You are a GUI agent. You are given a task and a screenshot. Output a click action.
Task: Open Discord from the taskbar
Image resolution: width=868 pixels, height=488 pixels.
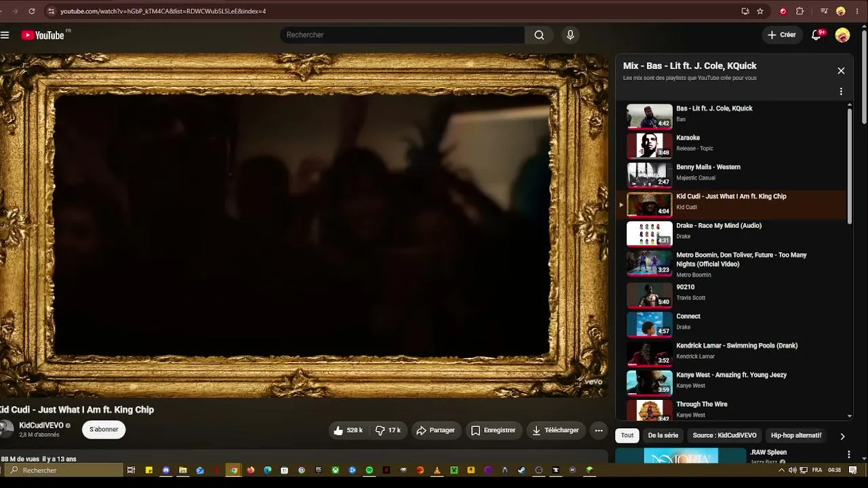click(166, 470)
